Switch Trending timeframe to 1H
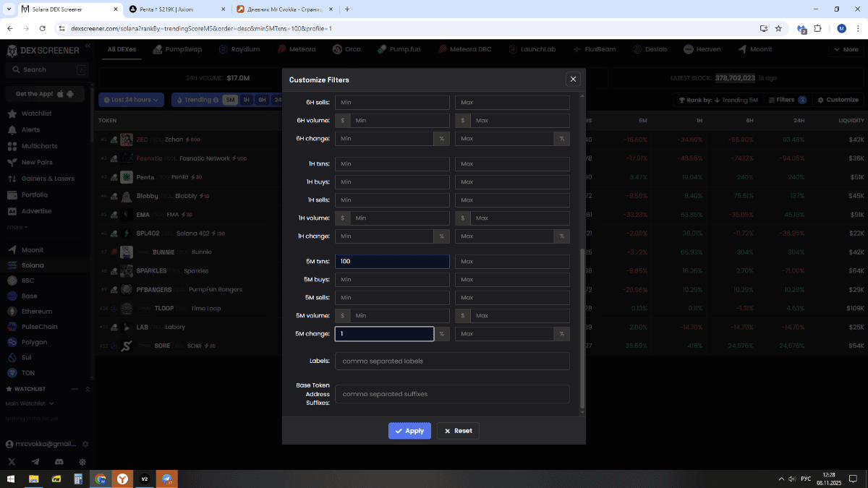Screen dimensions: 868x488 point(246,100)
